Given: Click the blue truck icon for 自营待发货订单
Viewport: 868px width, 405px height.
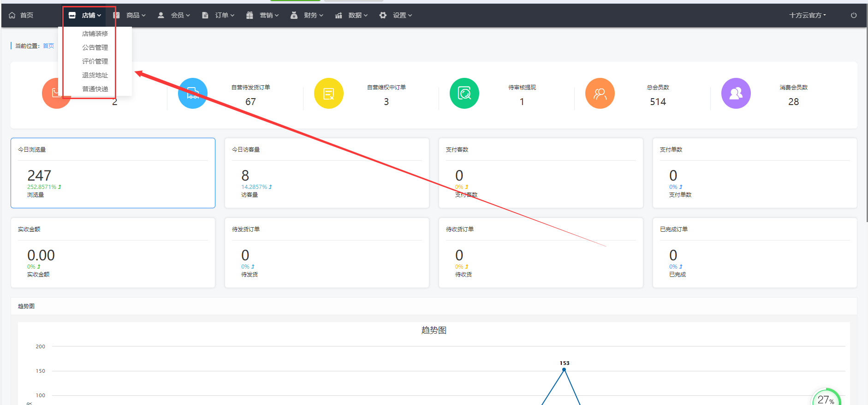Looking at the screenshot, I should (x=193, y=94).
